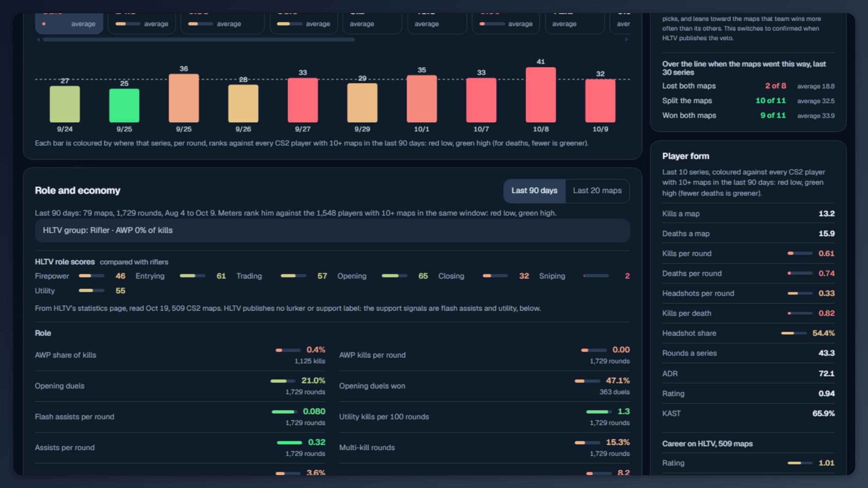Viewport: 868px width, 488px height.
Task: Click the Trading score value 57
Action: pyautogui.click(x=322, y=276)
